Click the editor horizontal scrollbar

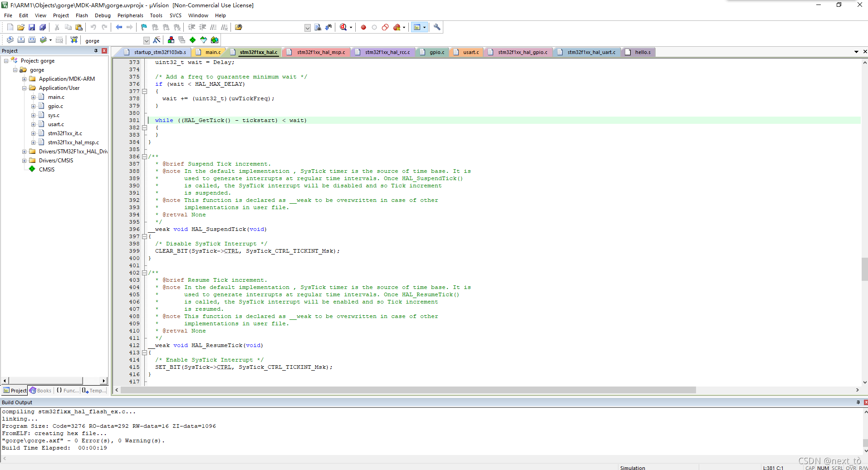tap(408, 390)
